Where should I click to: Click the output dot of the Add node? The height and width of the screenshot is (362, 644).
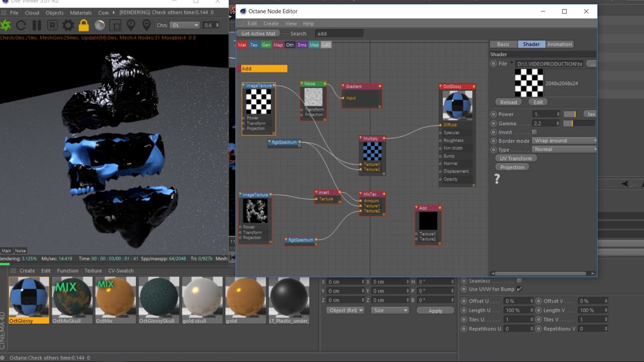pos(440,208)
